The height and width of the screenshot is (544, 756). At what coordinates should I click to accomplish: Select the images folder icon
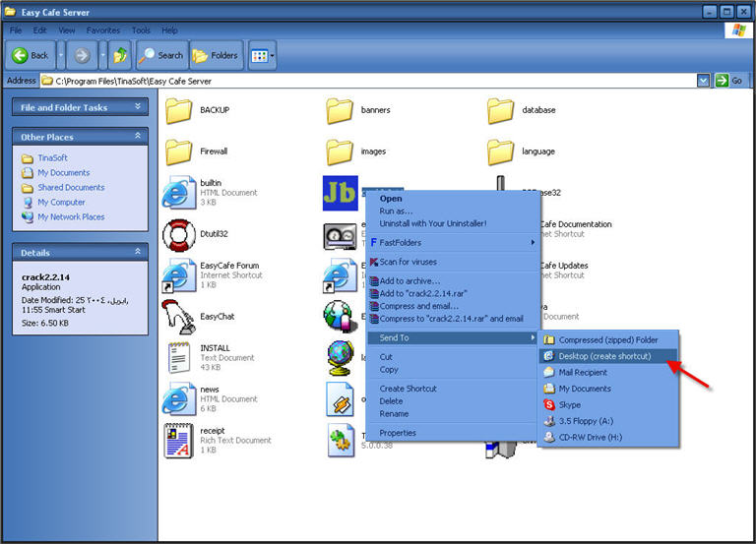(x=340, y=151)
